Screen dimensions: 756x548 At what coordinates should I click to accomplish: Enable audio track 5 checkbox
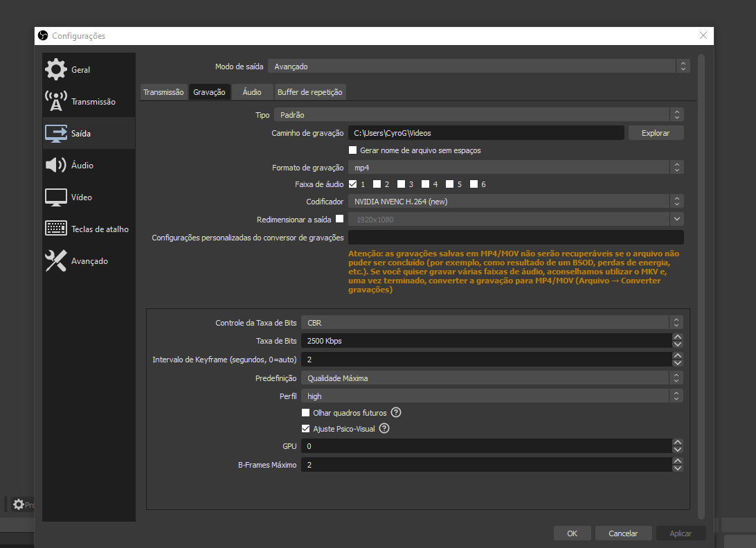[449, 184]
